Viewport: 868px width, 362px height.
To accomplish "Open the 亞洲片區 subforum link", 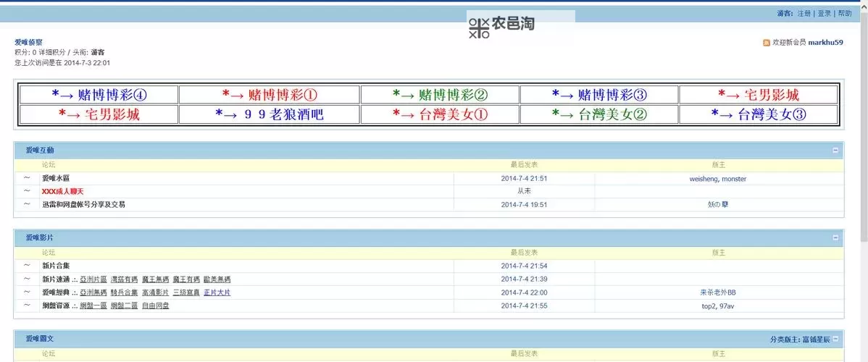I will (x=93, y=279).
